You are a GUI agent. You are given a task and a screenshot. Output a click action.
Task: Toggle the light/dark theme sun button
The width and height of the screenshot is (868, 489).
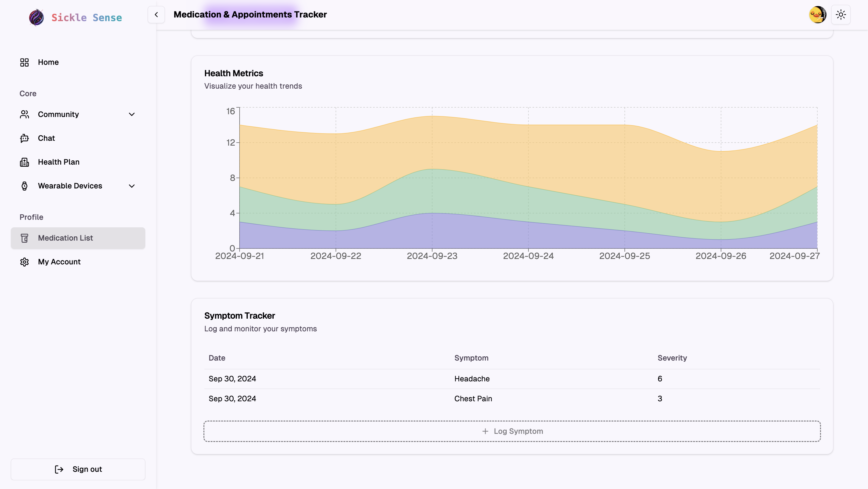[x=841, y=14]
